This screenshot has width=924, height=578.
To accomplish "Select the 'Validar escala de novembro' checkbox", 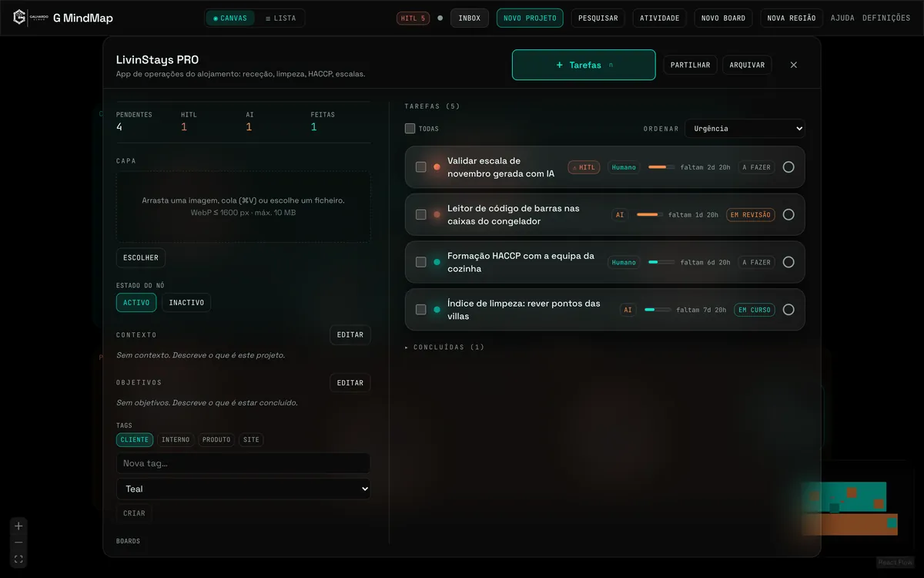I will pos(420,167).
